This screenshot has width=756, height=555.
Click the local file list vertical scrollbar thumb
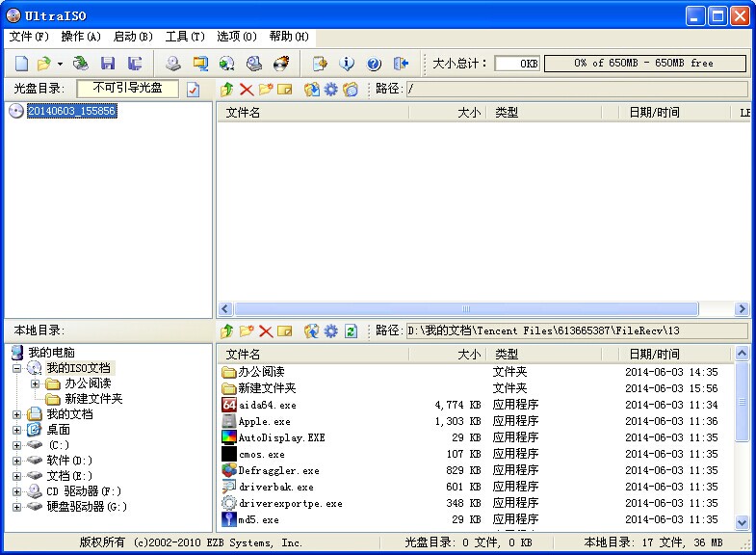tap(742, 402)
